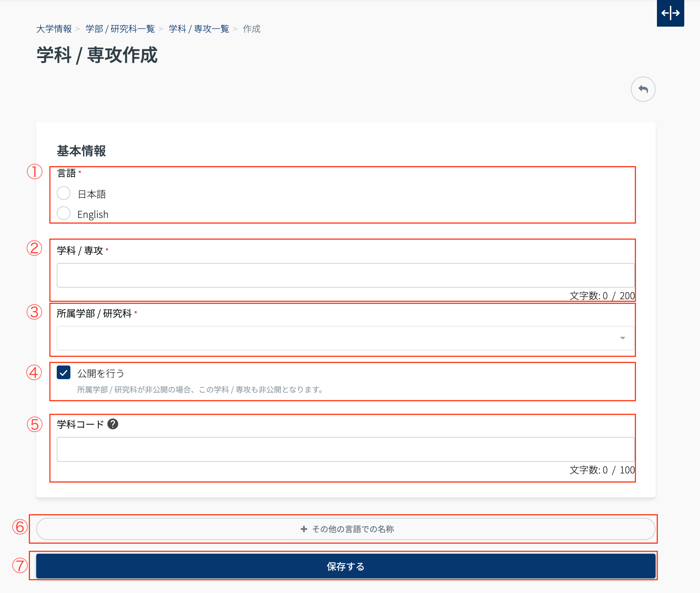Focus the 学科コード text field
The height and width of the screenshot is (593, 700).
pos(345,449)
